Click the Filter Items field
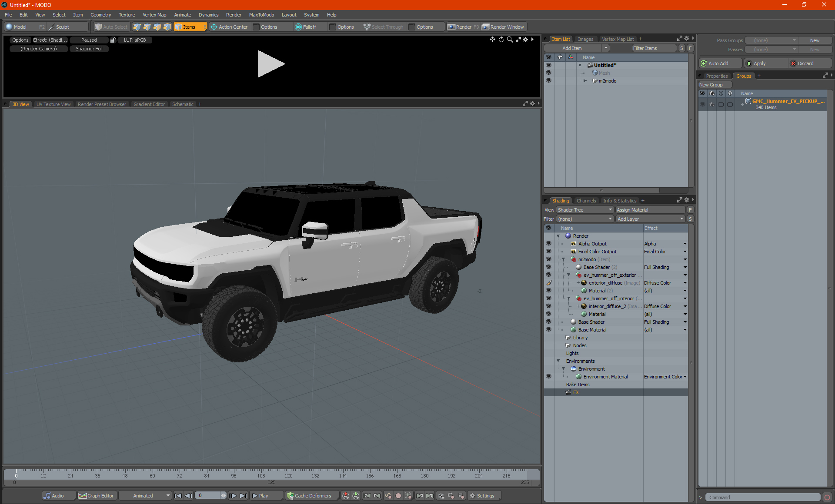 [x=654, y=48]
